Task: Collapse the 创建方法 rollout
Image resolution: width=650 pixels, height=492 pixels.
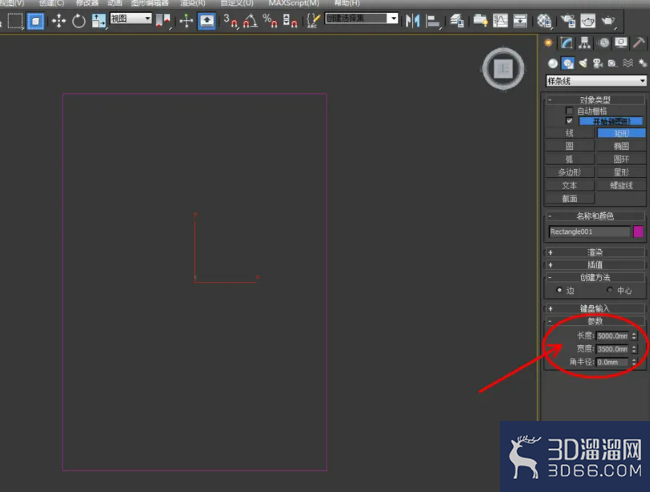Action: pos(595,277)
